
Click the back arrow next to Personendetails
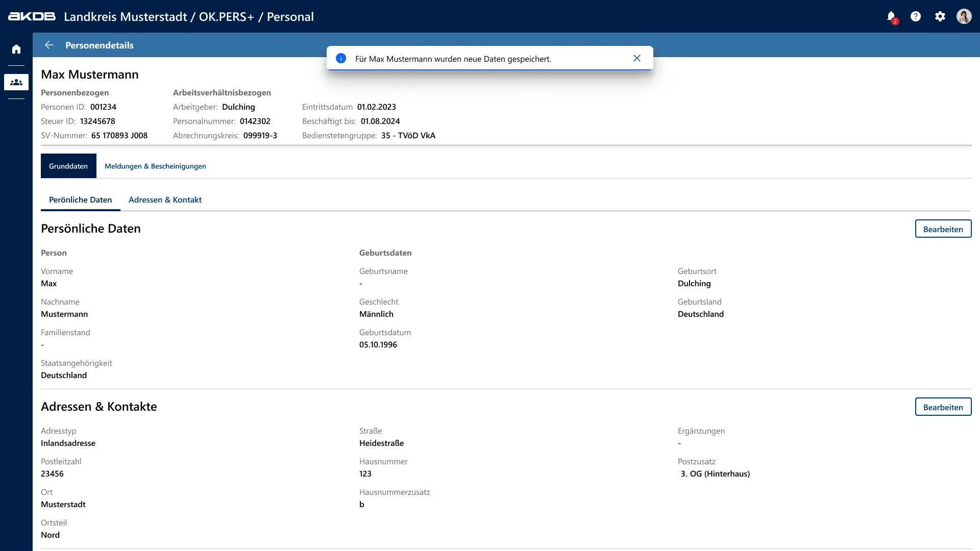49,45
